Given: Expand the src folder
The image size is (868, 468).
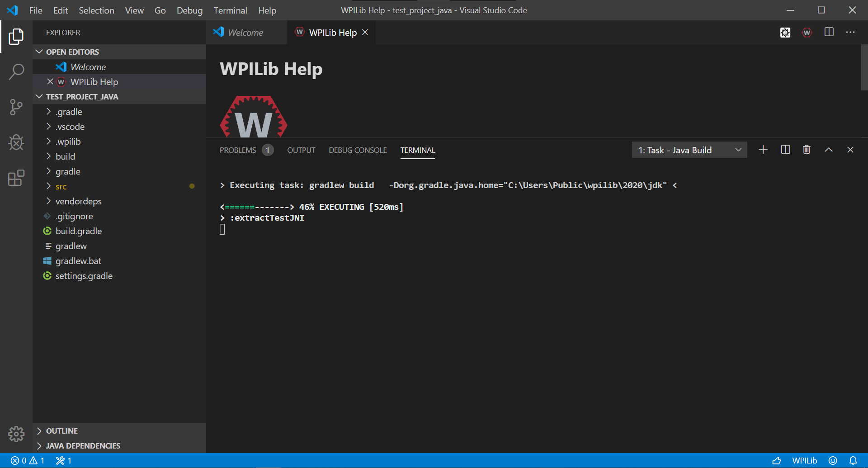Looking at the screenshot, I should tap(119, 186).
